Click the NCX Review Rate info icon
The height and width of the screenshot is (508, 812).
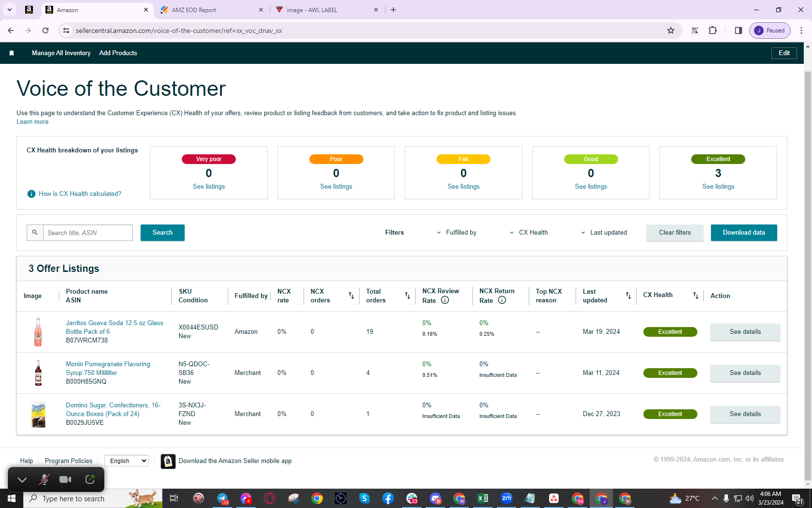tap(445, 300)
